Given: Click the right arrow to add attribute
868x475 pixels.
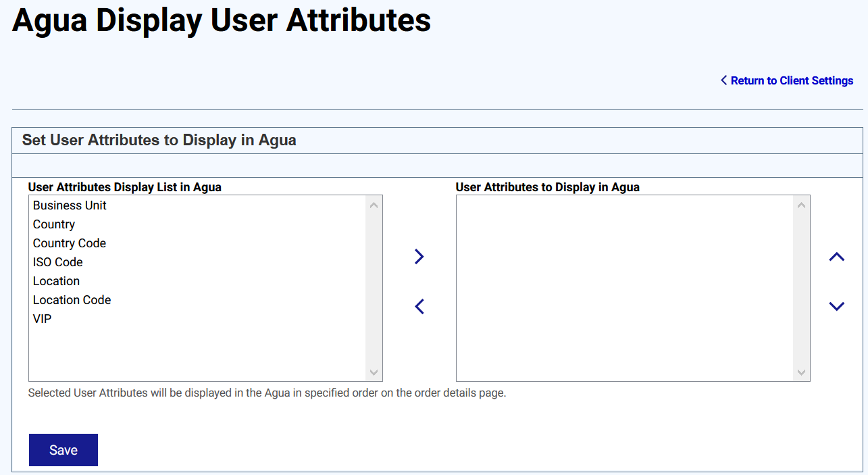Looking at the screenshot, I should 419,257.
